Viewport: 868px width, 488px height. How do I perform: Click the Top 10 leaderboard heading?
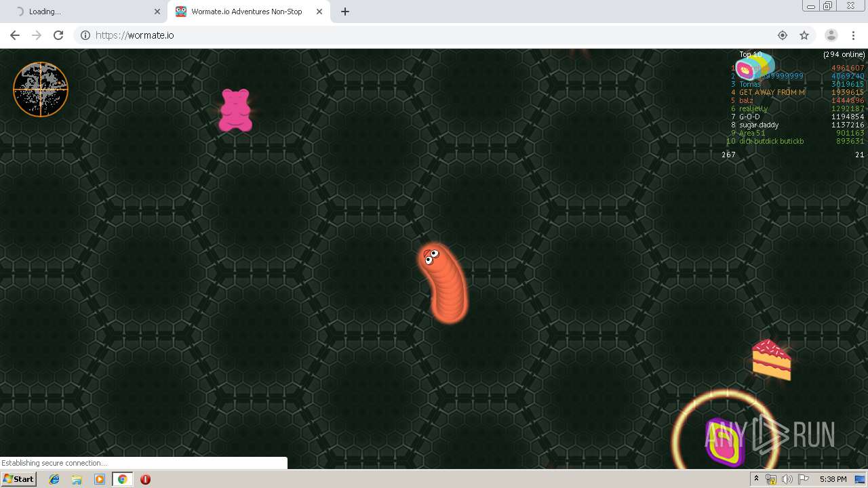(x=751, y=54)
